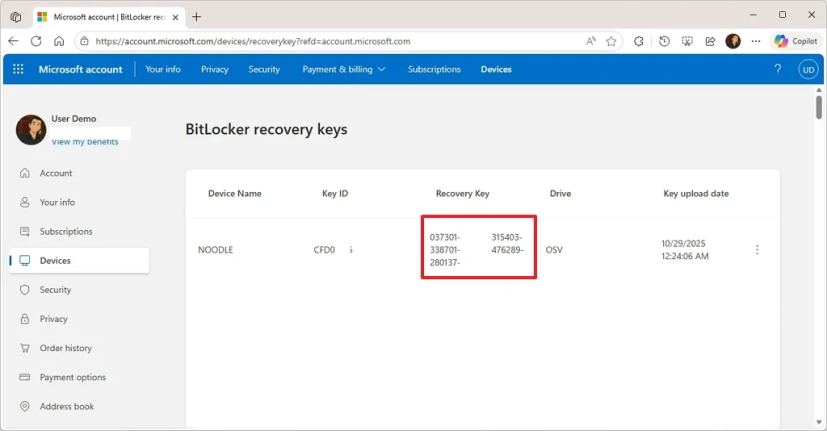
Task: Open Payment options in the sidebar
Action: [72, 377]
